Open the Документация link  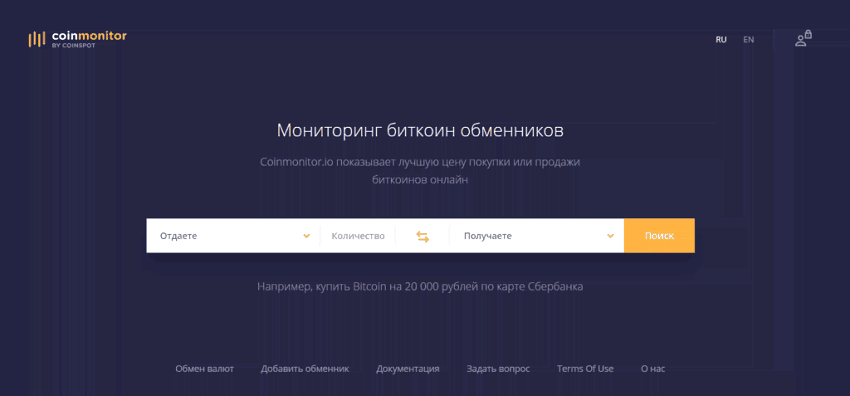(408, 369)
